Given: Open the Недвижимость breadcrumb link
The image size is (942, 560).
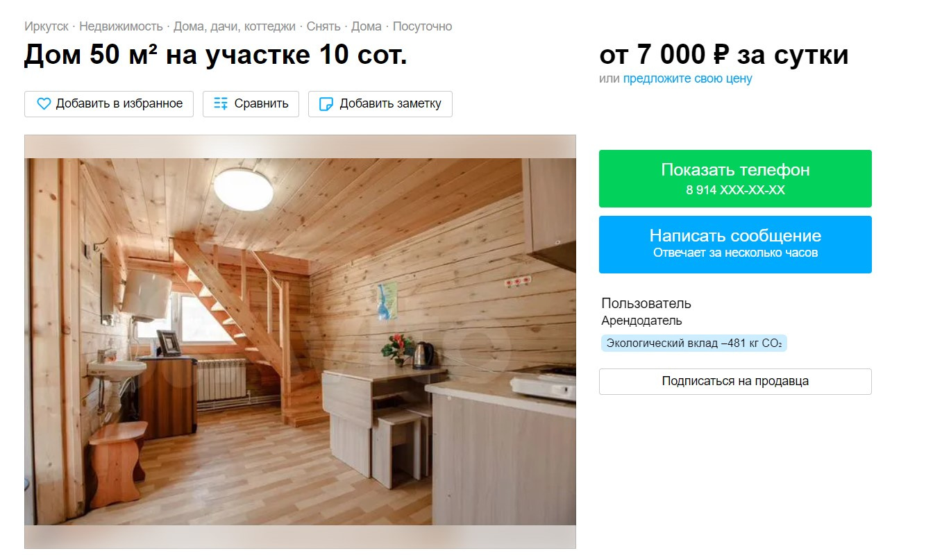Looking at the screenshot, I should point(121,26).
